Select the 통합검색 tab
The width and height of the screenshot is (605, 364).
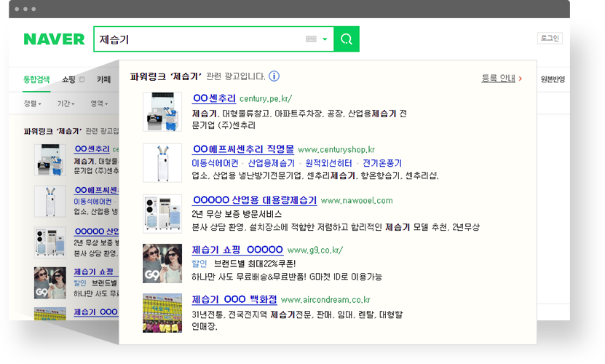point(36,79)
